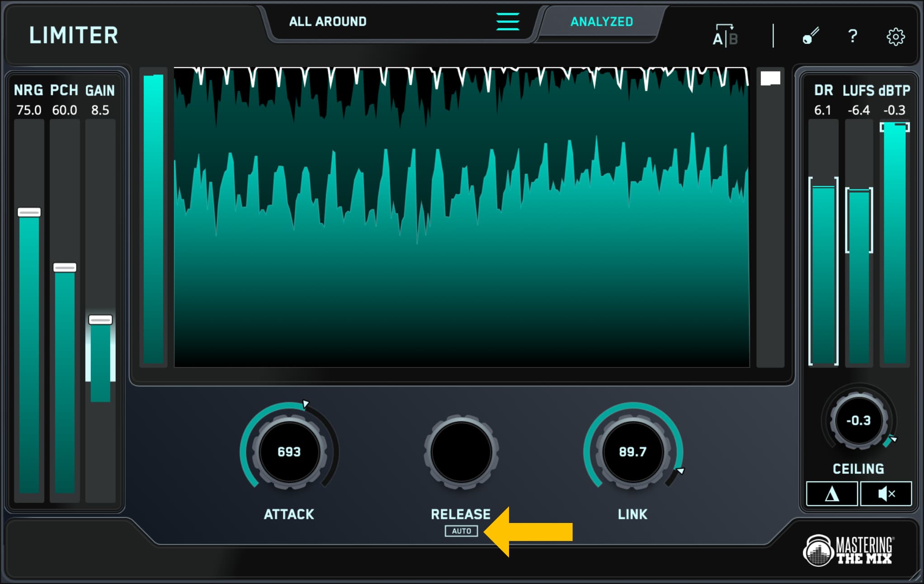The image size is (924, 584).
Task: Open the preset hamburger menu
Action: point(508,21)
